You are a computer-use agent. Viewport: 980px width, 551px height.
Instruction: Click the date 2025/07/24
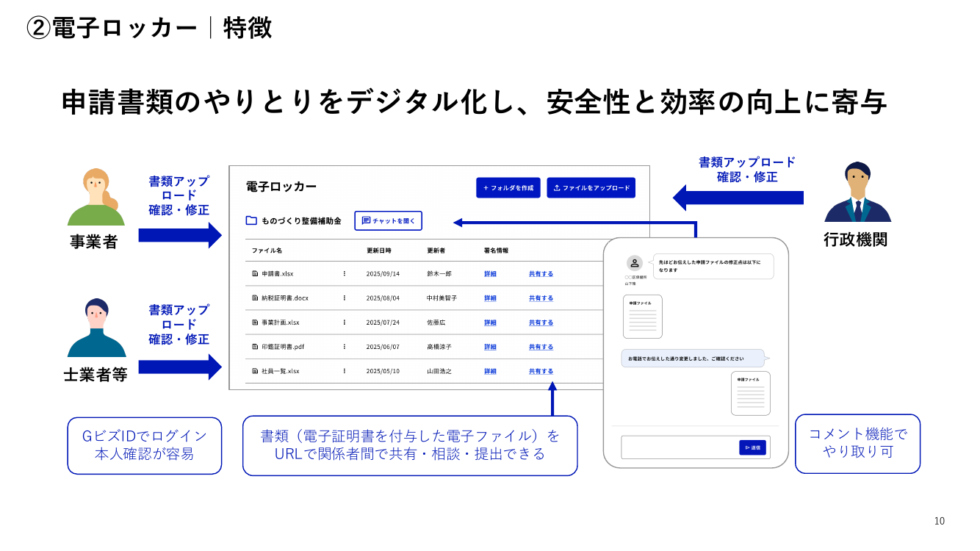[x=383, y=323]
